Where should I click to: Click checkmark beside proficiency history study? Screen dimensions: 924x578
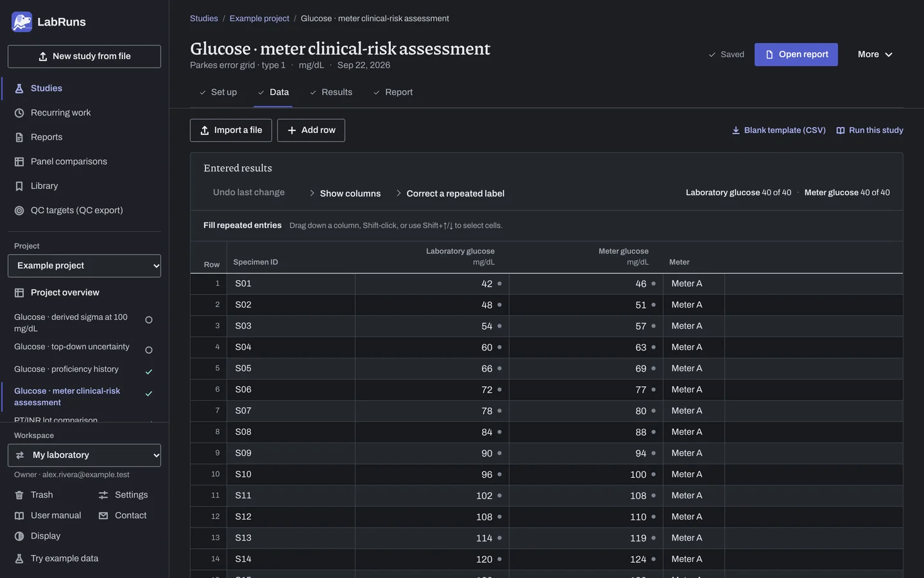click(x=149, y=372)
